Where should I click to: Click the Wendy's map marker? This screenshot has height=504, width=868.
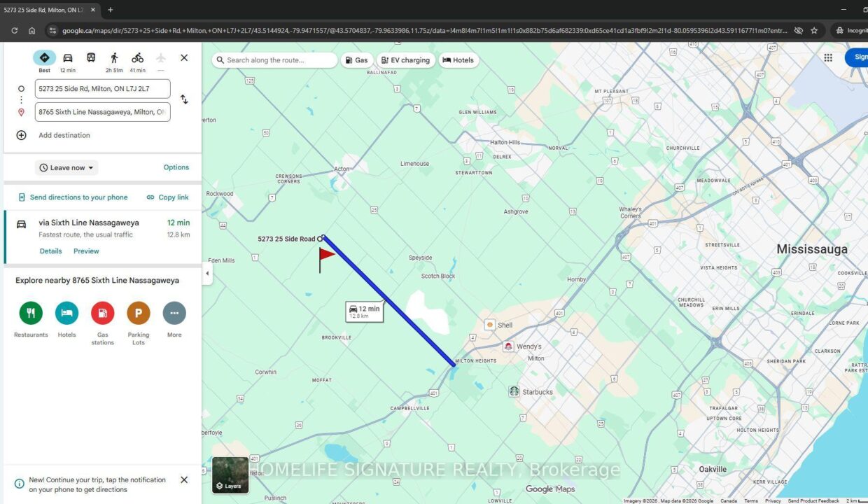coord(508,346)
